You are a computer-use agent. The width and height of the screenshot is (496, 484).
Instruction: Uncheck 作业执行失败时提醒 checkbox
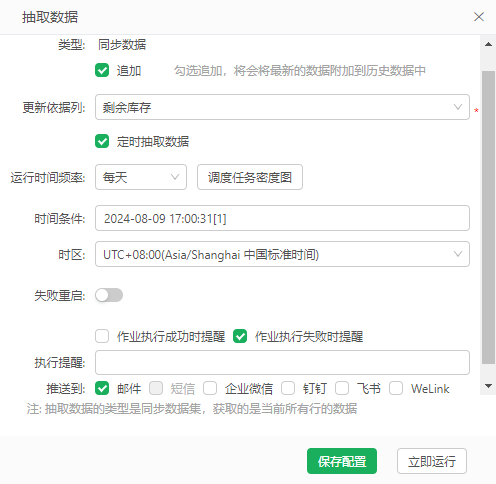pos(240,336)
